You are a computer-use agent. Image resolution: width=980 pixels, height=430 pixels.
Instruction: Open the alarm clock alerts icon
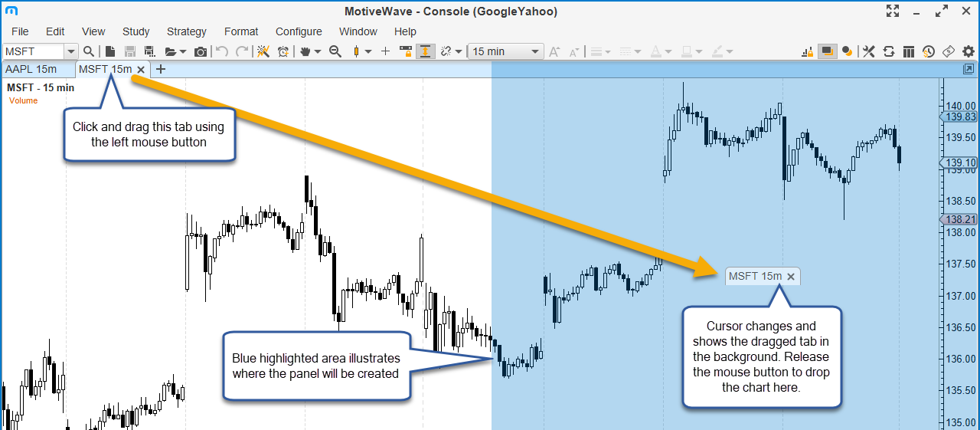tap(283, 51)
